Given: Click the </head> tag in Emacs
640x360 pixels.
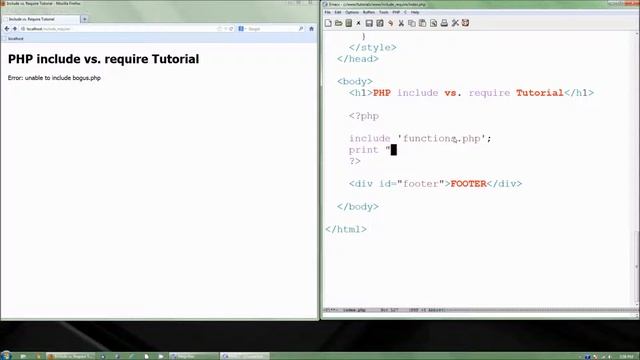Looking at the screenshot, I should tap(358, 59).
